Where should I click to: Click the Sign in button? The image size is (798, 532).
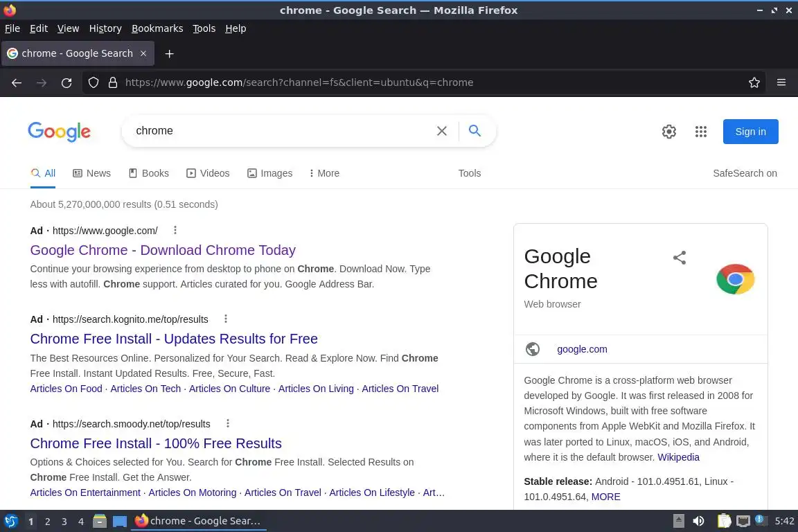pyautogui.click(x=750, y=132)
